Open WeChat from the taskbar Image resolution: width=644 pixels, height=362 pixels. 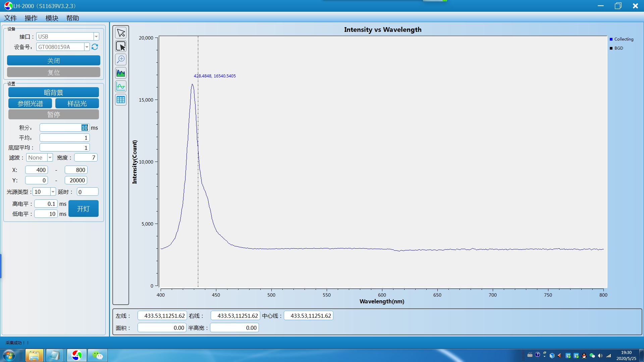click(x=98, y=355)
